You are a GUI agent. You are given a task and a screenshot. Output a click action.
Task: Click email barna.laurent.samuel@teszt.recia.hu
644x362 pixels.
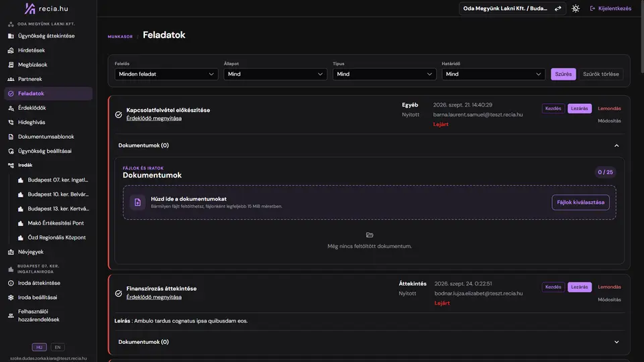pos(478,115)
